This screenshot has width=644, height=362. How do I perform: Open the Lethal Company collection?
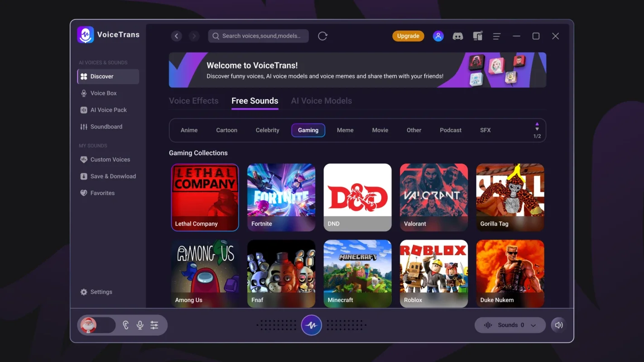coord(205,197)
